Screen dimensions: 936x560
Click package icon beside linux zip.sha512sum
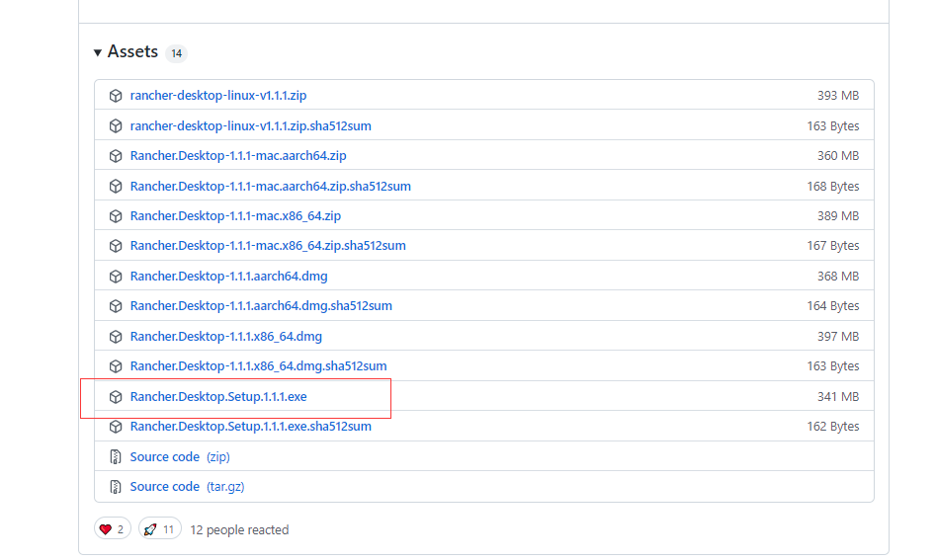[116, 125]
